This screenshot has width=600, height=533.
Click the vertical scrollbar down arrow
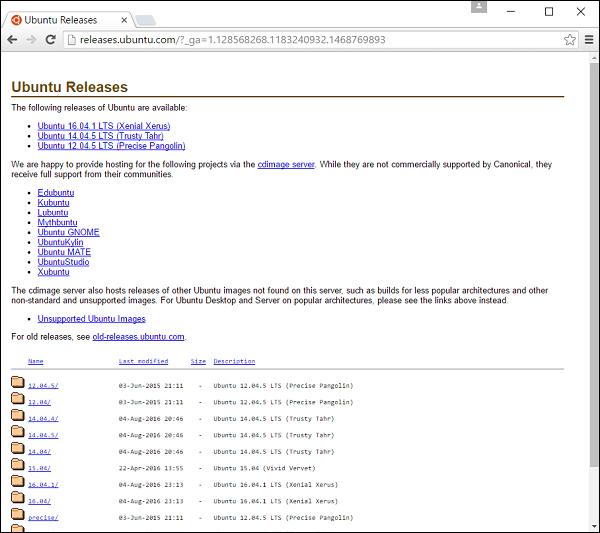pyautogui.click(x=593, y=526)
